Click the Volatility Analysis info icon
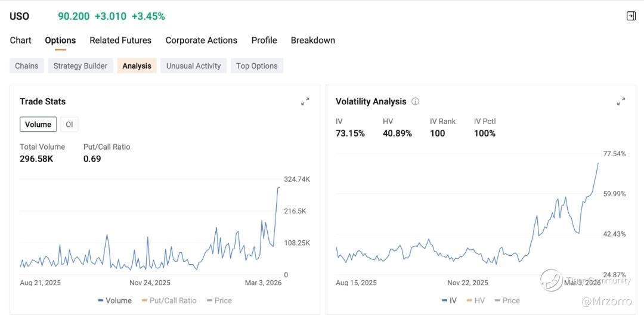Screen dimensions: 644x316 [416, 101]
